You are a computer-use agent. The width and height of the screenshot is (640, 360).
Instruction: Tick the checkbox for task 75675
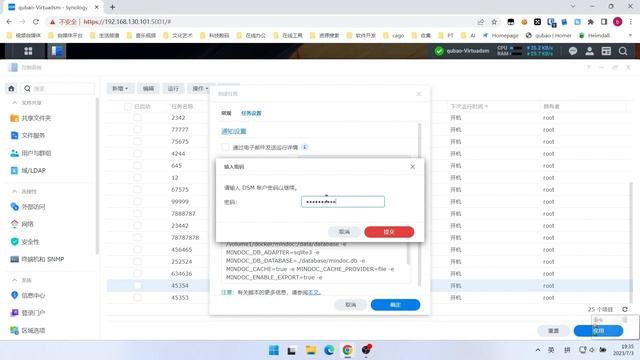138,142
